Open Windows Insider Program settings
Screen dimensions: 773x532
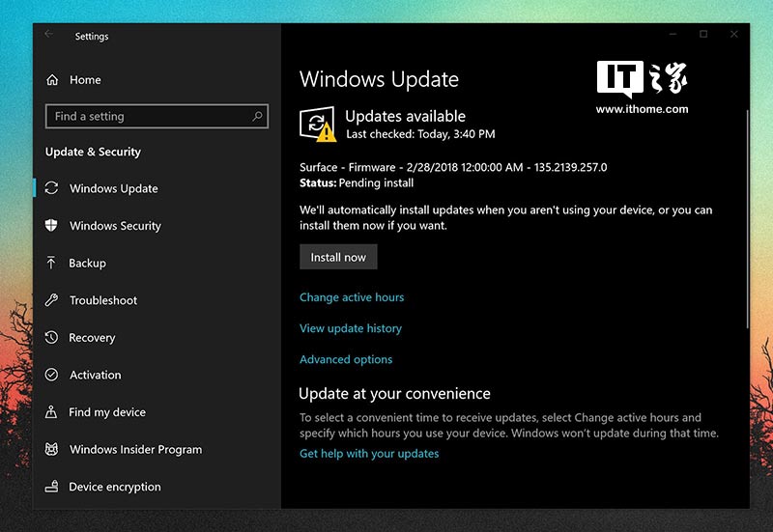(x=135, y=449)
